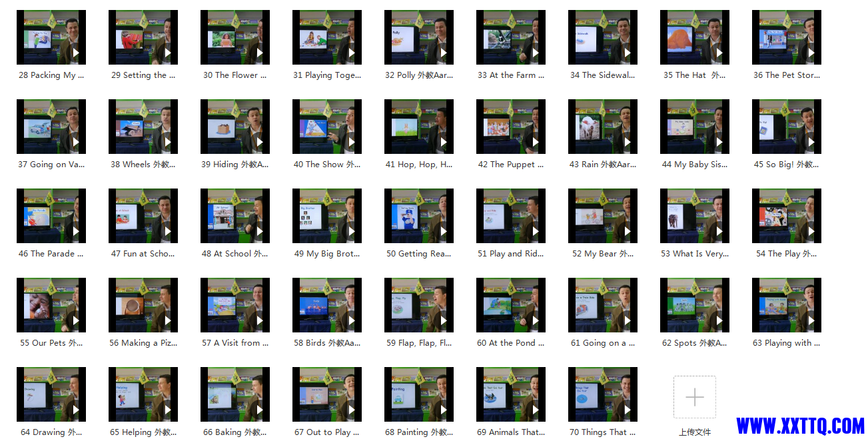Open thumbnail of 66 Baking
Viewport: 868px width, 439px height.
[235, 394]
